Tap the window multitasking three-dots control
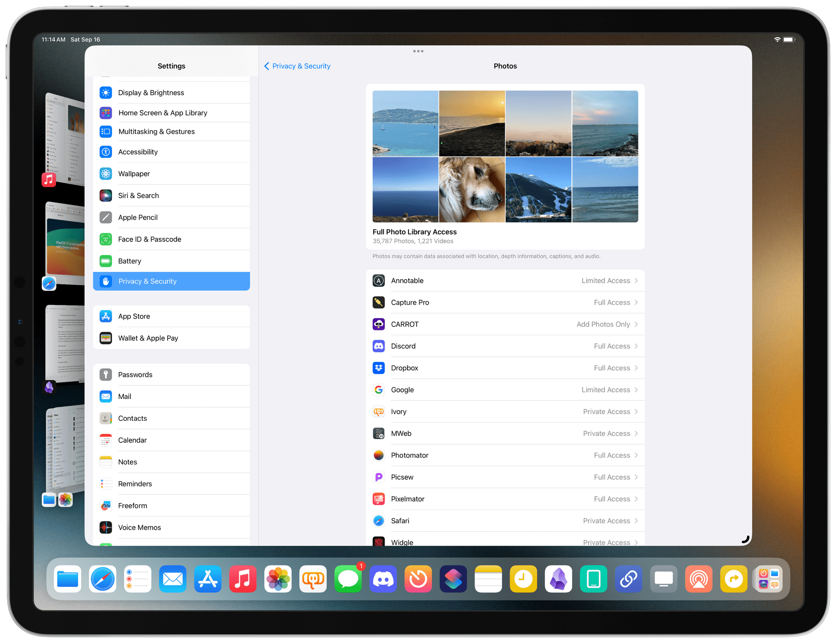Image resolution: width=837 pixels, height=644 pixels. coord(418,51)
